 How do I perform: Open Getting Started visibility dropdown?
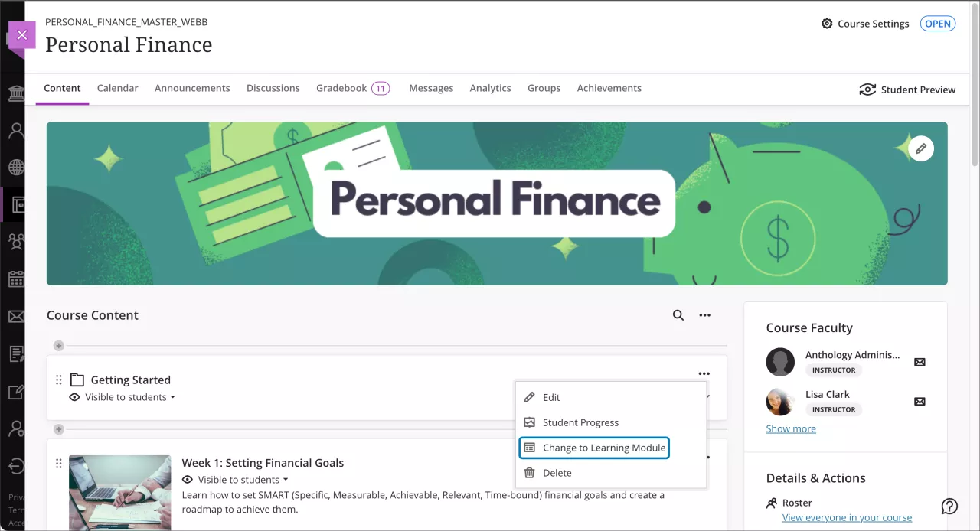tap(129, 397)
